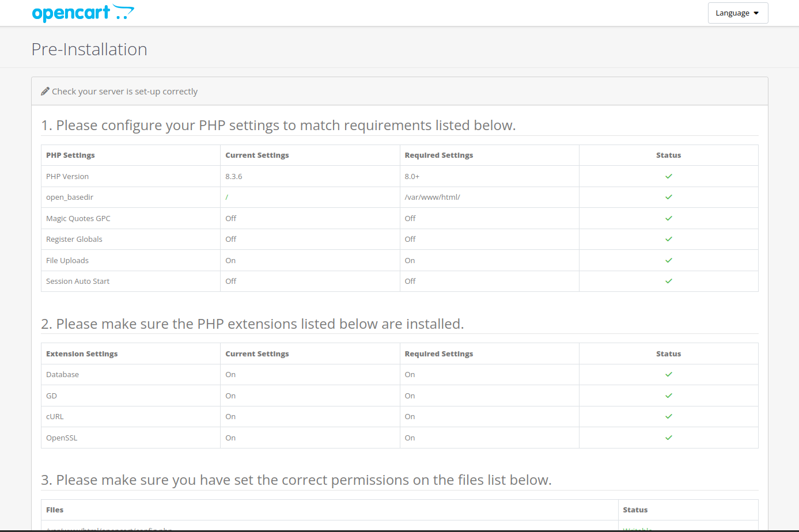Click the Database extension status checkmark

tap(668, 374)
